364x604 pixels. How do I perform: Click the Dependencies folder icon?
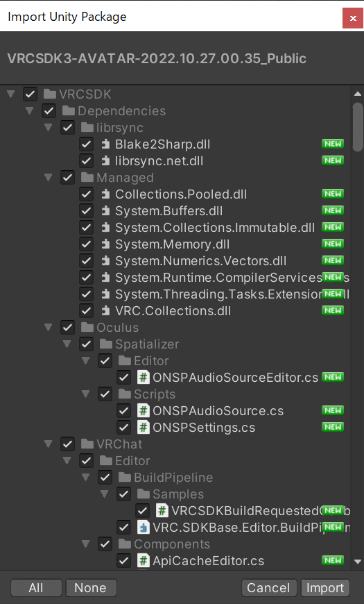pyautogui.click(x=69, y=111)
